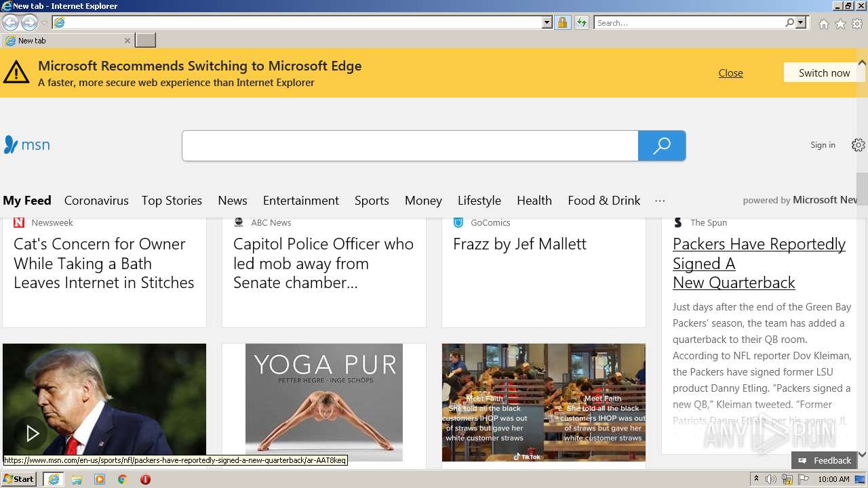Open the Windows Start menu
The image size is (868, 488).
[x=19, y=479]
